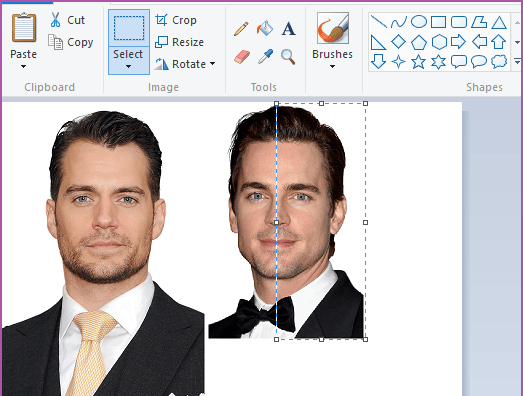The width and height of the screenshot is (523, 396).
Task: Choose the Pentagon shape
Action: [x=419, y=42]
